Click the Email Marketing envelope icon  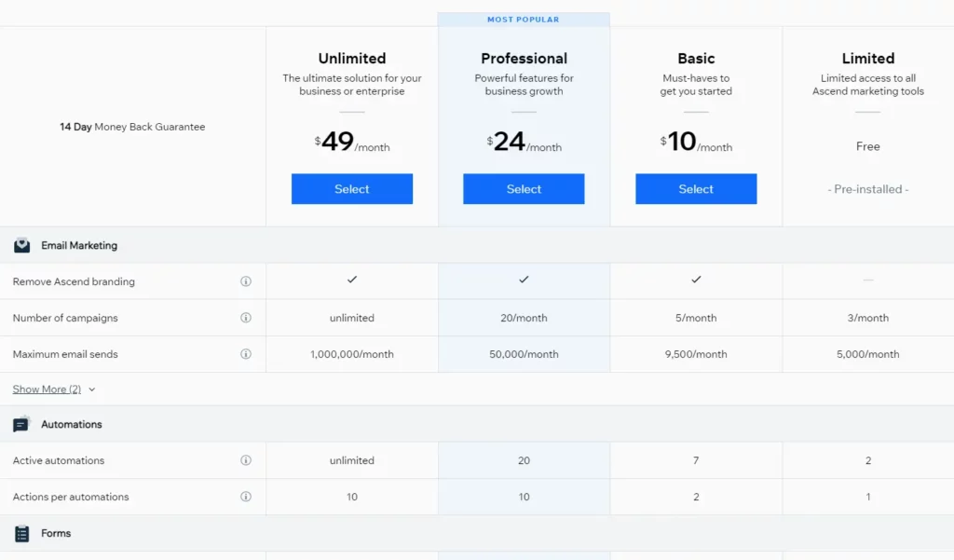pos(22,245)
